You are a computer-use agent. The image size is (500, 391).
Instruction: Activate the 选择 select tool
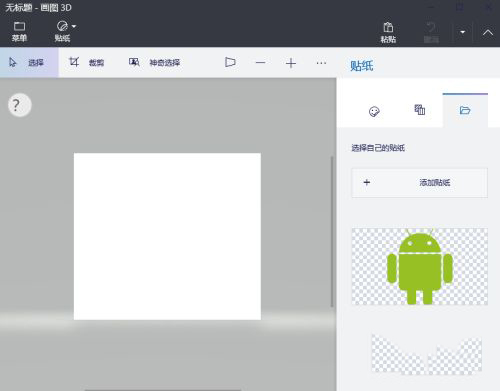pos(29,62)
